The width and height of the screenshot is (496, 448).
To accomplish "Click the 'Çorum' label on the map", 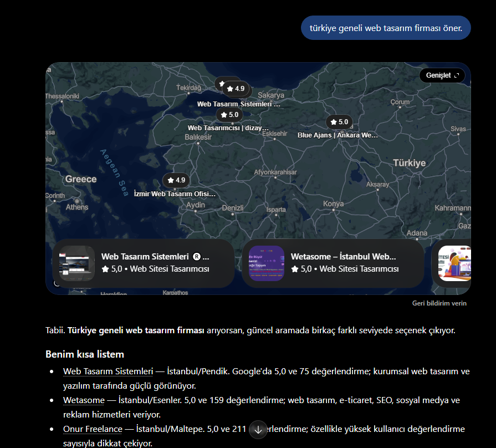I will pos(400,102).
